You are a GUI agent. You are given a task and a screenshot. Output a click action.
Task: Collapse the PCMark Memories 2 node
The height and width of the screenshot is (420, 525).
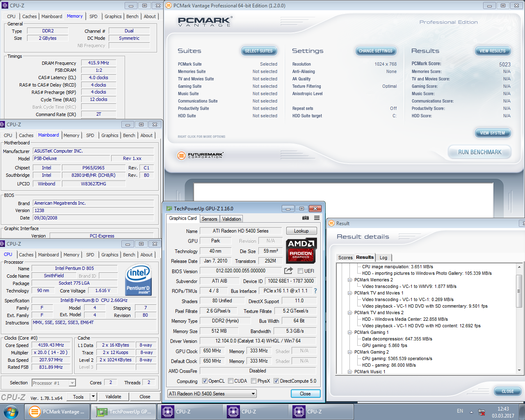click(x=350, y=280)
